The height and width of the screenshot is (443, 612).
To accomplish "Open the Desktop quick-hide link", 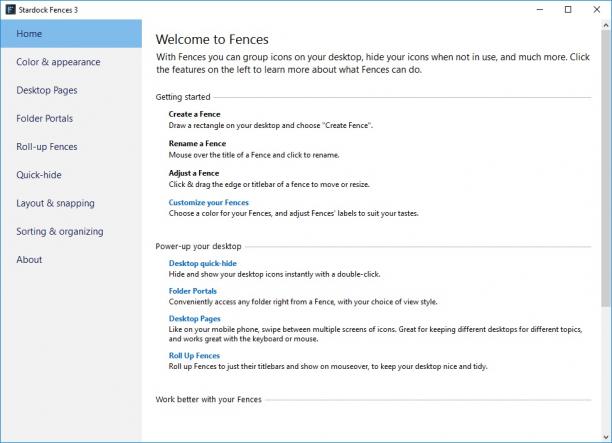I will (203, 263).
